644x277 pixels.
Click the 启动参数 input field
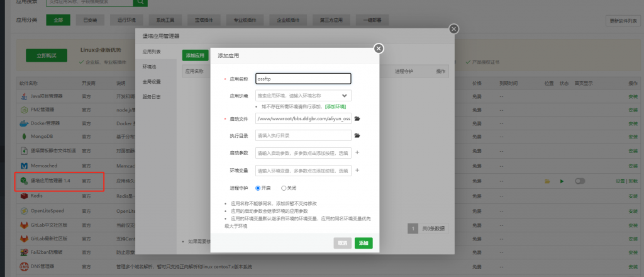(303, 153)
